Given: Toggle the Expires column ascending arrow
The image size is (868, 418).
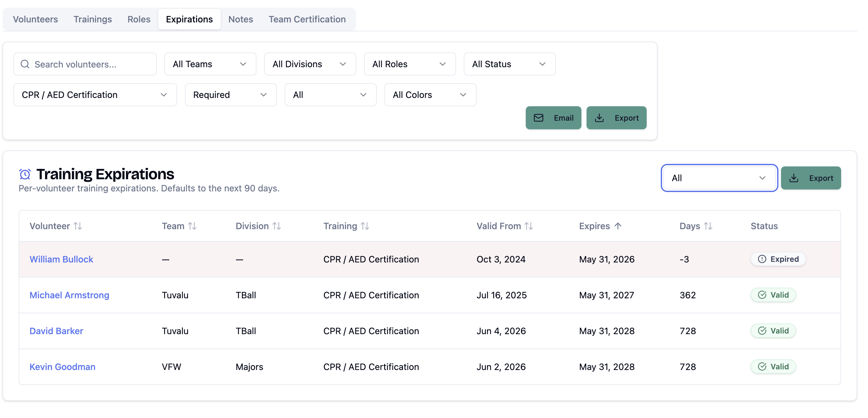Looking at the screenshot, I should 618,226.
